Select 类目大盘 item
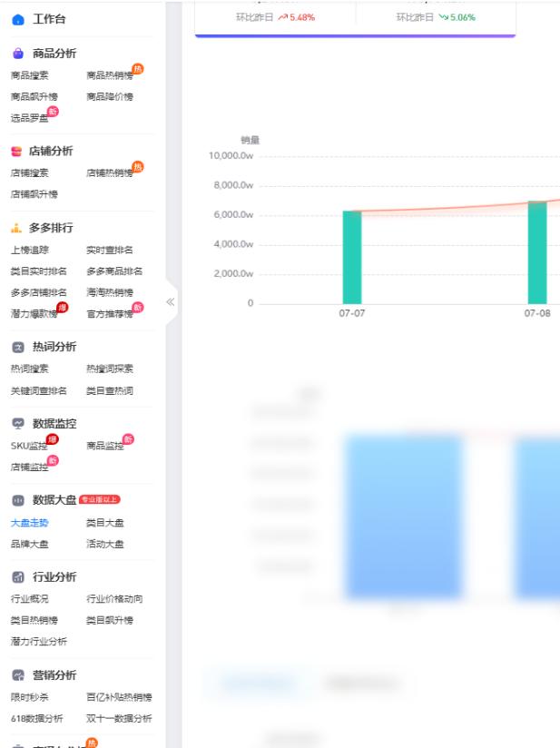This screenshot has height=748, width=560. click(x=105, y=523)
